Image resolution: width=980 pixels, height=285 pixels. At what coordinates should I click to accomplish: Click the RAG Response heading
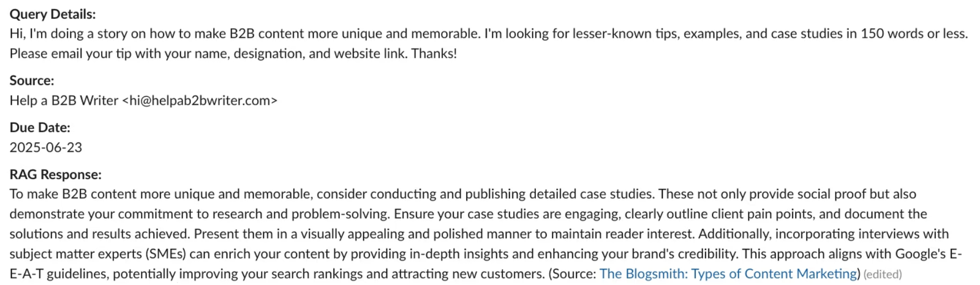(x=55, y=175)
